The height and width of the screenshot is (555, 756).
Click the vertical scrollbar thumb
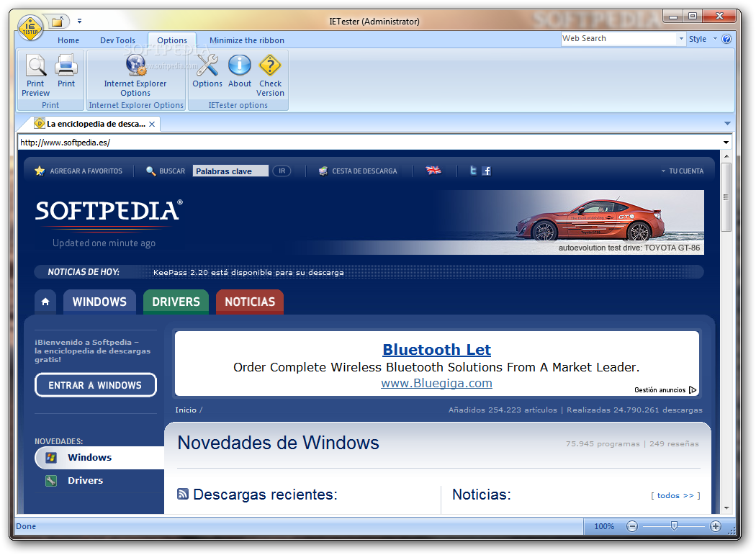pos(726,197)
